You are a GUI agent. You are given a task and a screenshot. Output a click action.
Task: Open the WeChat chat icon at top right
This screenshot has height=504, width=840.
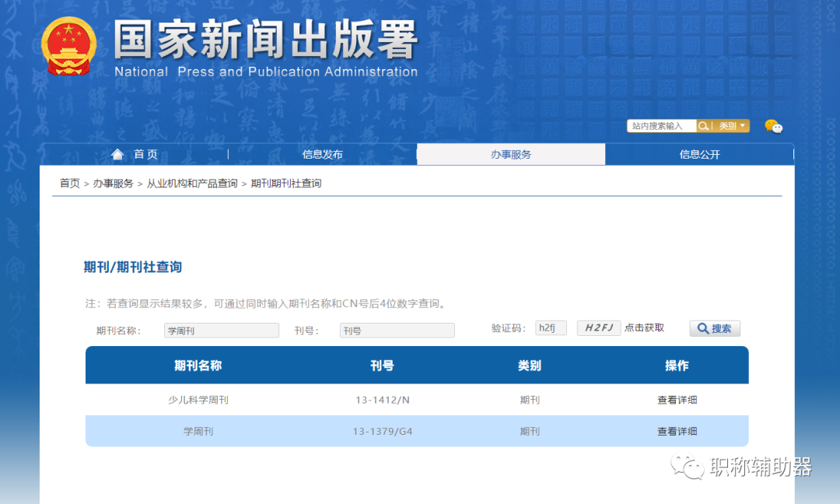[x=774, y=125]
